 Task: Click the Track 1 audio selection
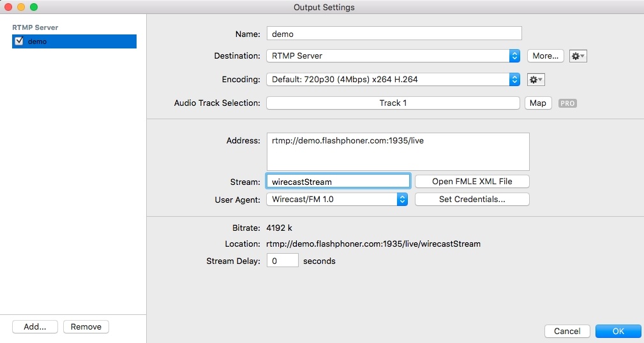393,103
